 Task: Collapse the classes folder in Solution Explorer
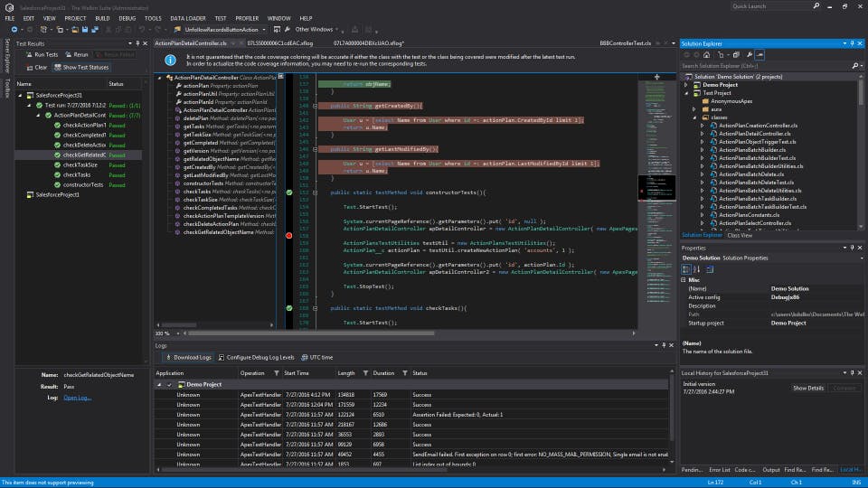694,117
